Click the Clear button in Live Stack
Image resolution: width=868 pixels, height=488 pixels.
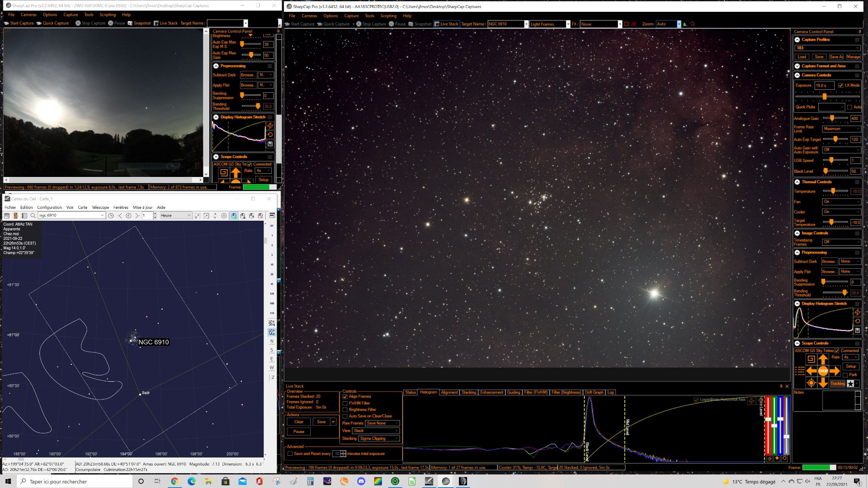(x=299, y=422)
